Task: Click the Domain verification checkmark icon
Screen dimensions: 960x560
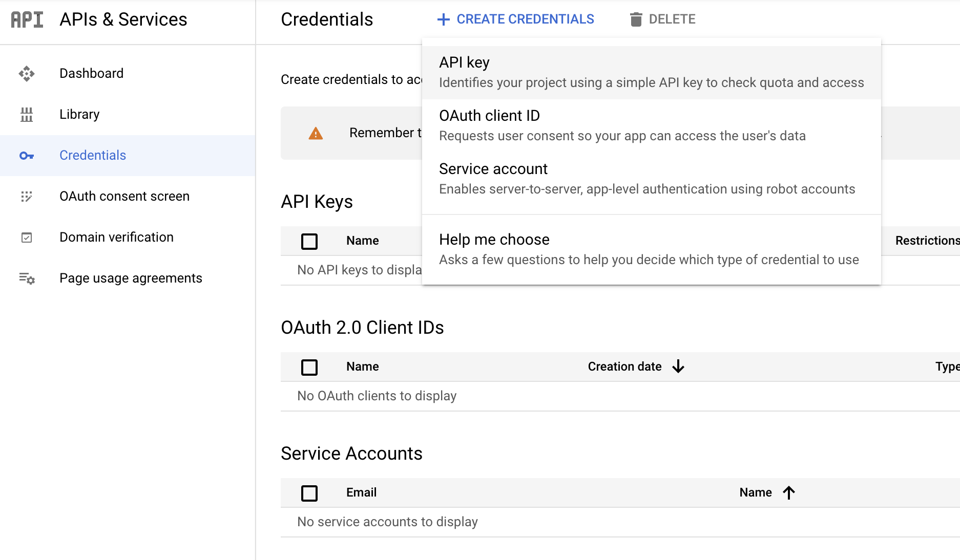Action: coord(27,238)
